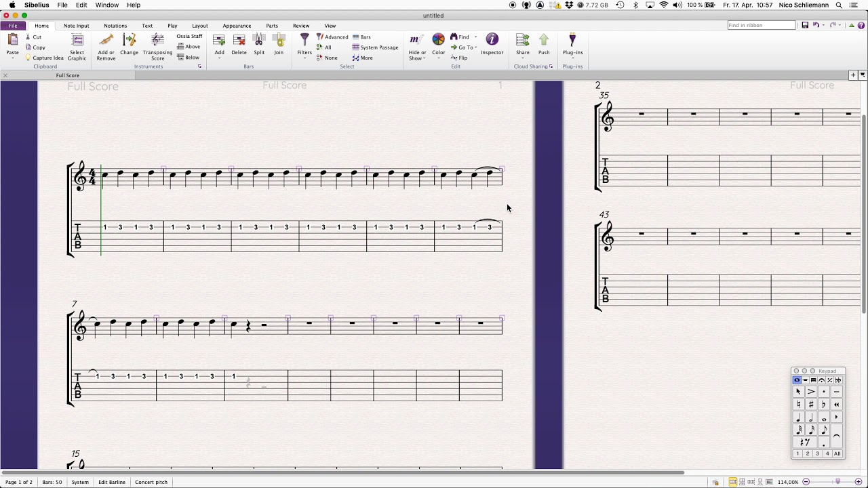The image size is (868, 488).
Task: Click Add or Remove instruments
Action: coord(106,47)
